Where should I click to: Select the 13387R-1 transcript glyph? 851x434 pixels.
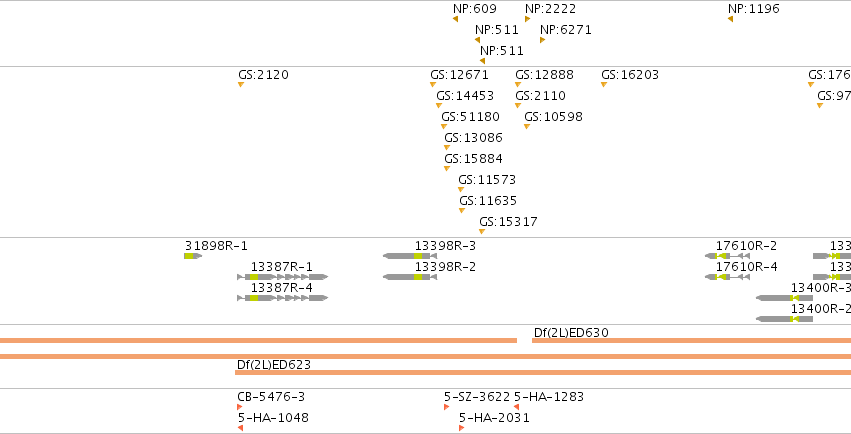(283, 277)
